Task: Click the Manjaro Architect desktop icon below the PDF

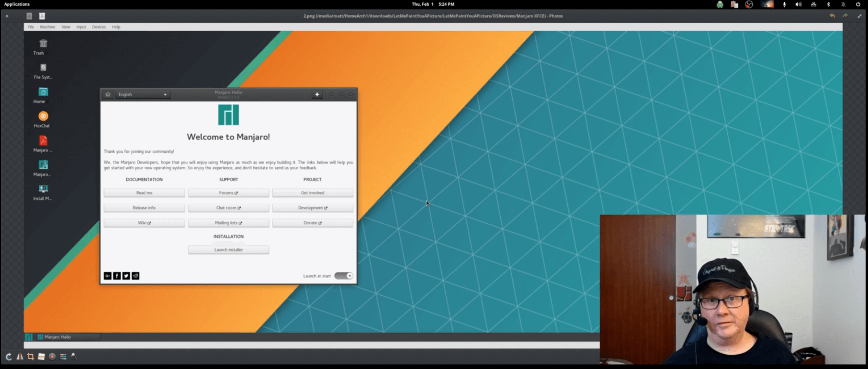Action: pos(43,165)
